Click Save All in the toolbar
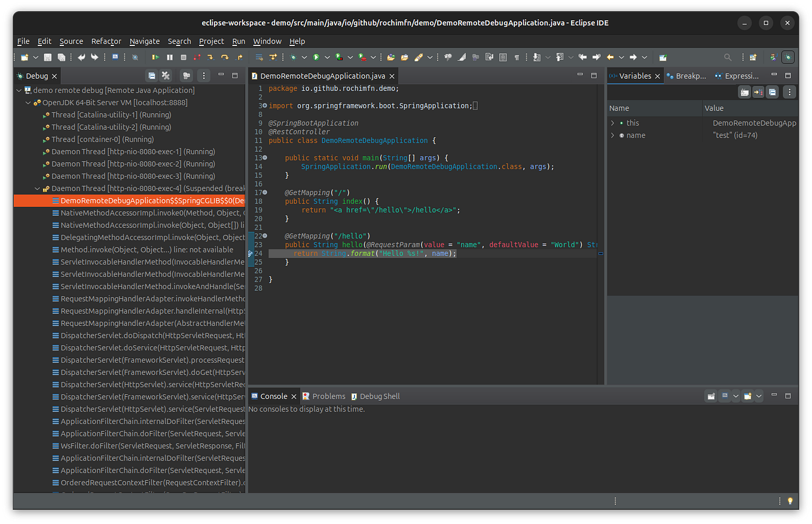This screenshot has width=812, height=524. click(62, 57)
